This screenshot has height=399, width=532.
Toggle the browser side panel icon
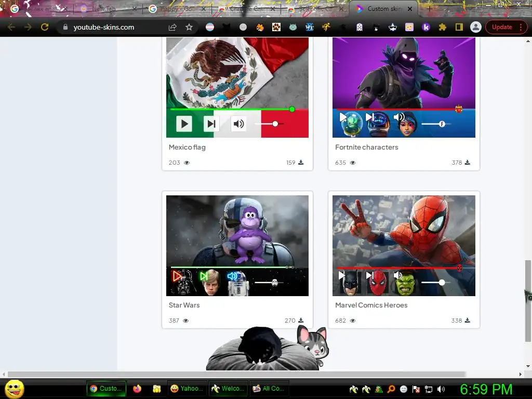(459, 27)
